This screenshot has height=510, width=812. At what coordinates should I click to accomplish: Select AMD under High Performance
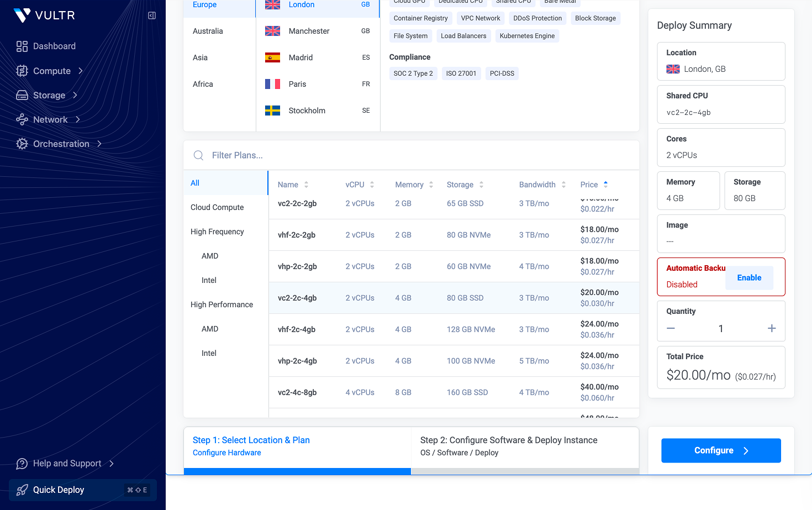226,329
